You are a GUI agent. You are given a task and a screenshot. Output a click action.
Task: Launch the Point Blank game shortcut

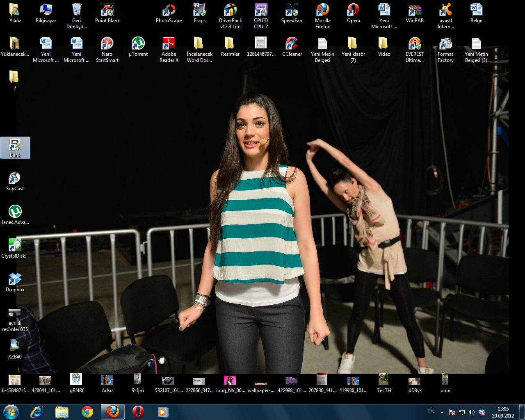pyautogui.click(x=107, y=13)
